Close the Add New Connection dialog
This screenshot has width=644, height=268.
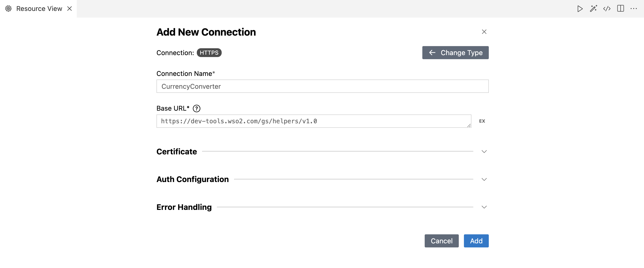[x=484, y=32]
